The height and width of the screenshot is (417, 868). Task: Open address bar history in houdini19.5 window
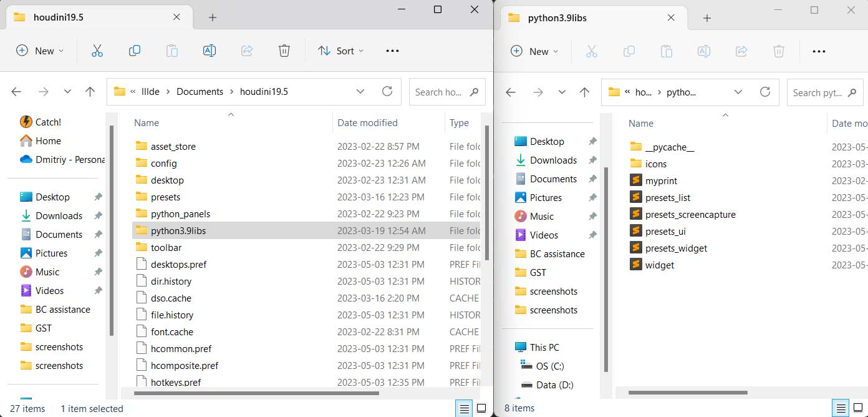360,91
